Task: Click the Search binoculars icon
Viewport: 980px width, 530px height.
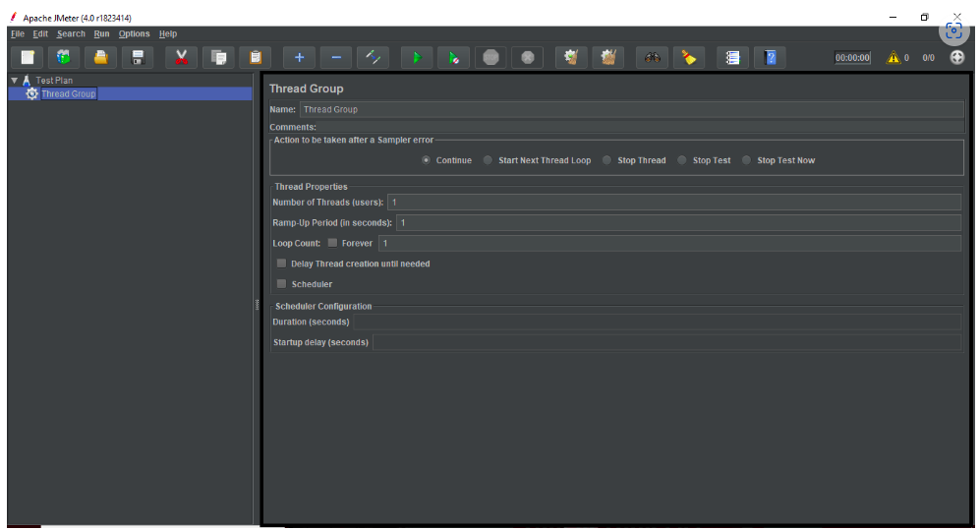Action: click(652, 58)
